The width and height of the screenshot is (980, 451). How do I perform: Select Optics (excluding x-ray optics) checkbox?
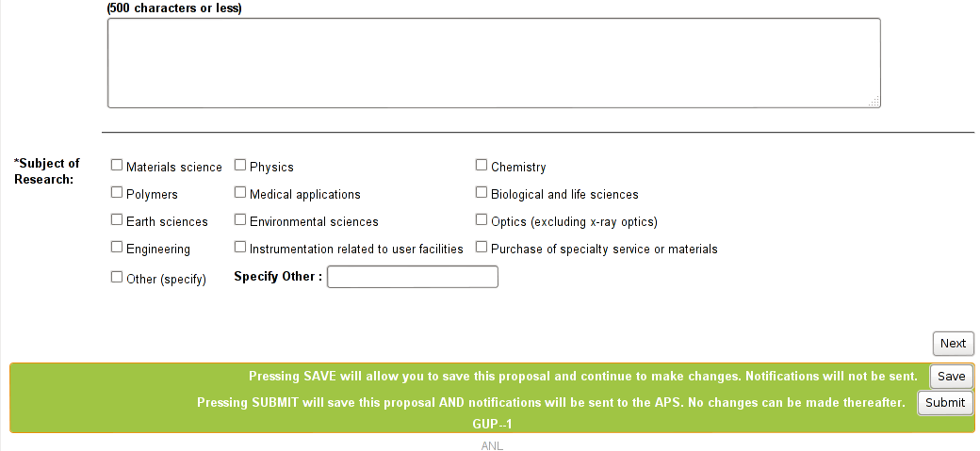coord(482,220)
